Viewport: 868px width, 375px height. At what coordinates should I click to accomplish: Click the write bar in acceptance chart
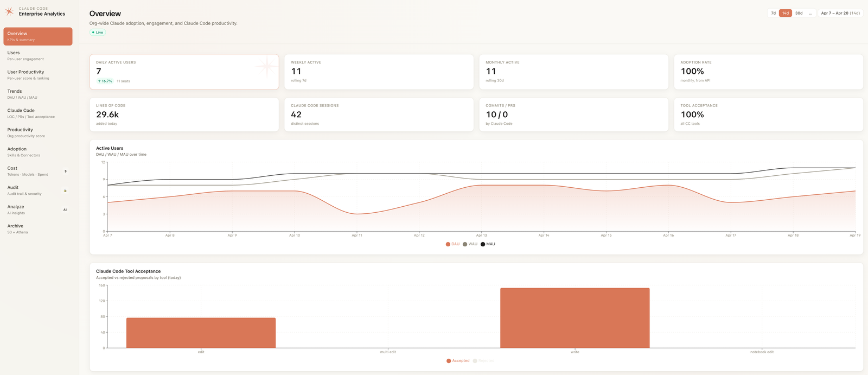point(575,318)
